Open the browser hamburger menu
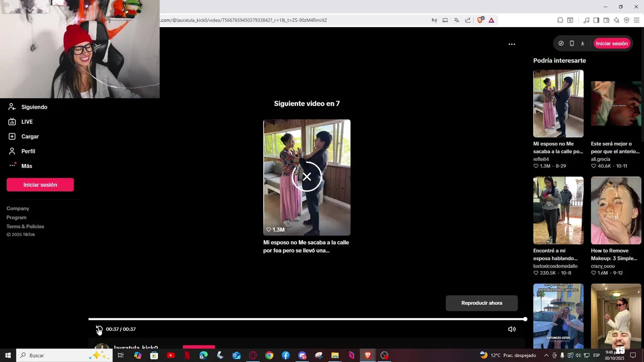The width and height of the screenshot is (644, 362). (x=636, y=20)
